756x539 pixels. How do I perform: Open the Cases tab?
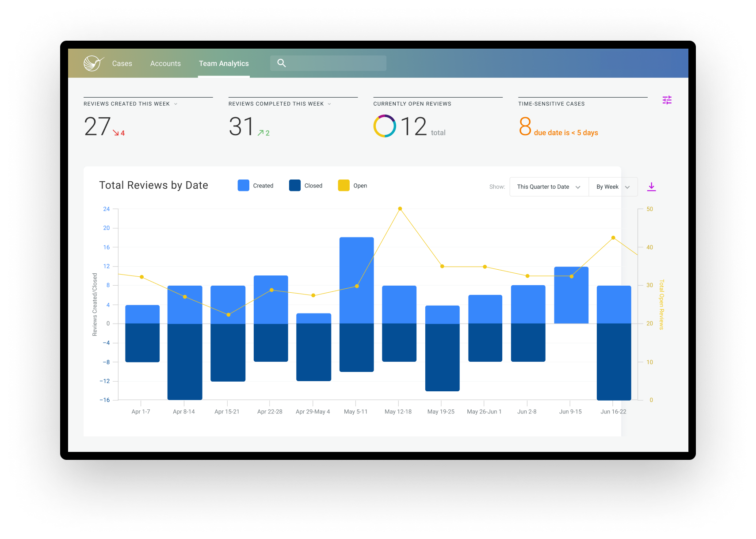pos(122,64)
